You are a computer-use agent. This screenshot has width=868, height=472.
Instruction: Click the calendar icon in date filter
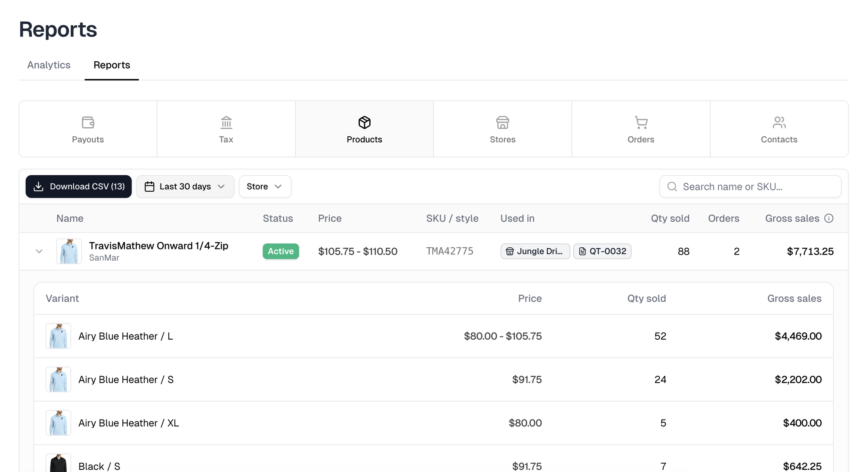149,187
